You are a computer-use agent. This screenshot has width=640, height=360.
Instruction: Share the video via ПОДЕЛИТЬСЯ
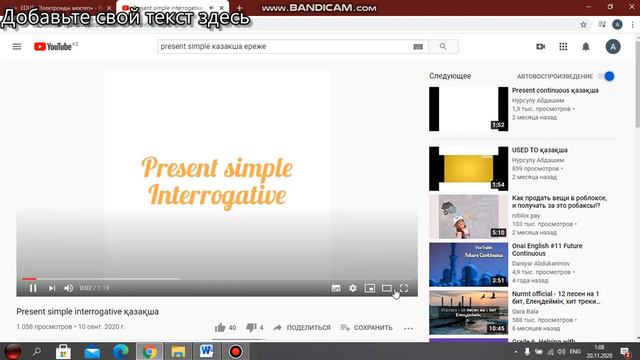(302, 328)
